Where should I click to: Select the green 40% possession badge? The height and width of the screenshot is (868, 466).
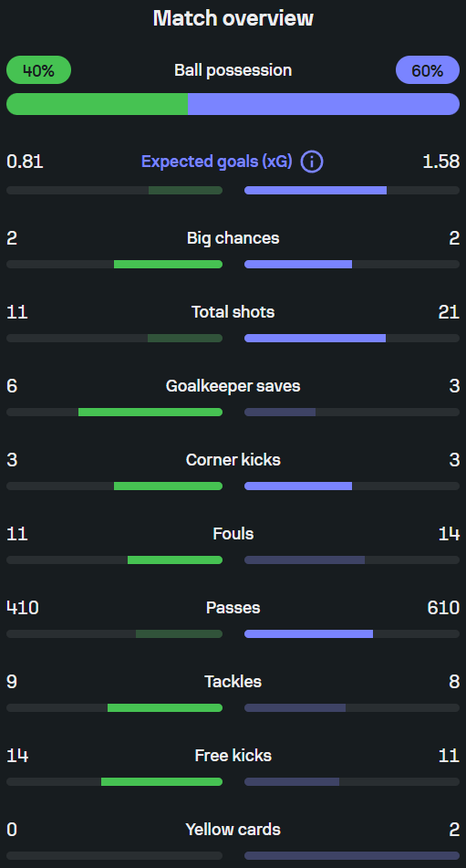[38, 70]
